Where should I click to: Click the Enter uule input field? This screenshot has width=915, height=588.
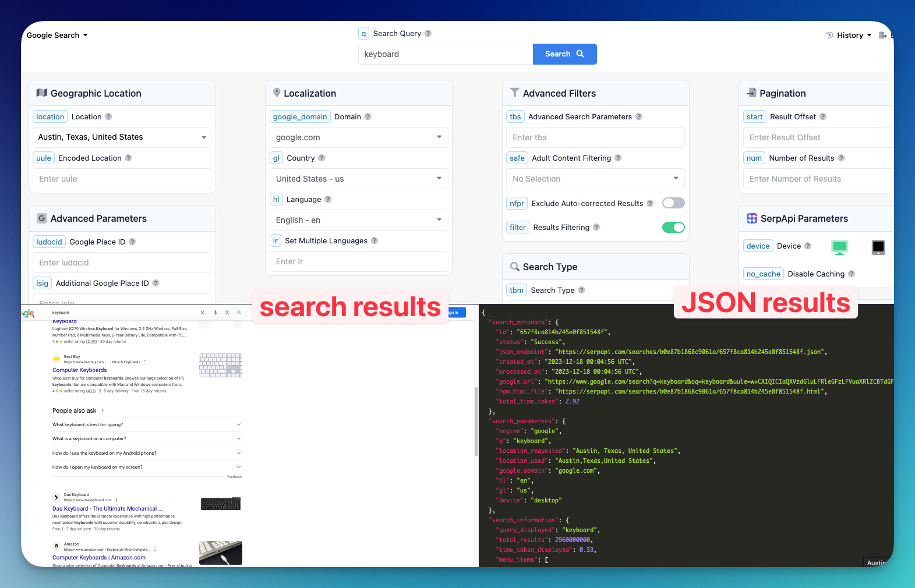coord(122,179)
